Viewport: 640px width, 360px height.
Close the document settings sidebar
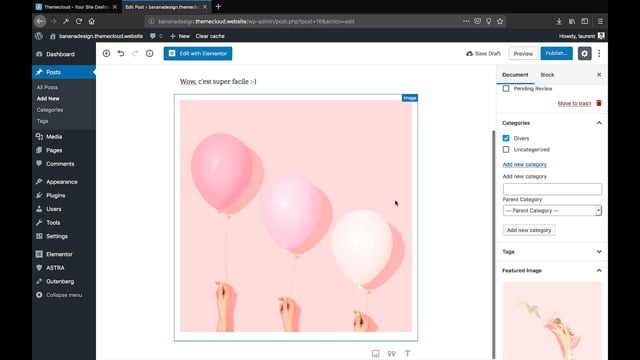click(x=599, y=75)
